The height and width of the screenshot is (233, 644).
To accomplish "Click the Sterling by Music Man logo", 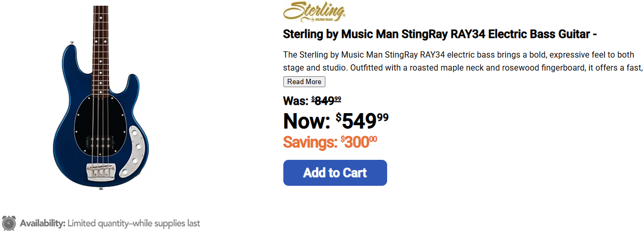I will click(x=314, y=12).
